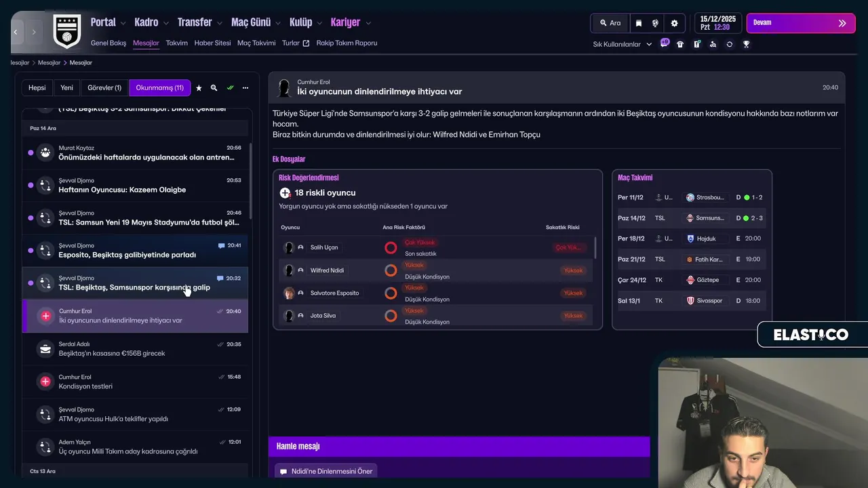Viewport: 868px width, 488px height.
Task: Open the trophy shortcut icon
Action: [x=746, y=44]
